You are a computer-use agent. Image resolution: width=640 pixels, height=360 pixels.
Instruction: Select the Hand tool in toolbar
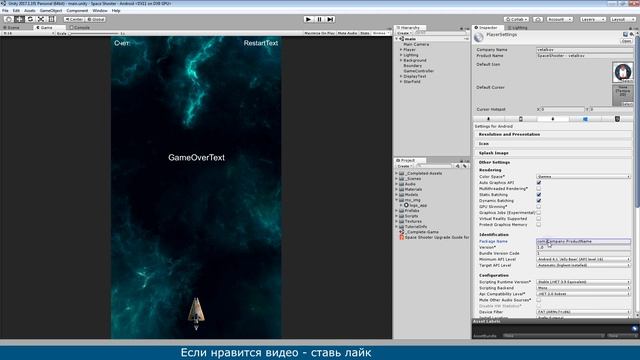[9, 19]
